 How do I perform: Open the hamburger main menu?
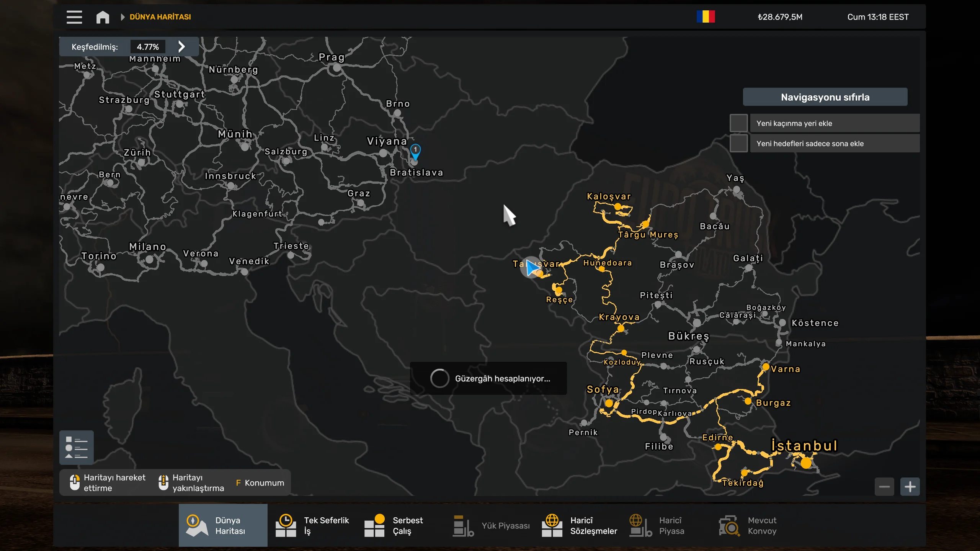click(74, 17)
